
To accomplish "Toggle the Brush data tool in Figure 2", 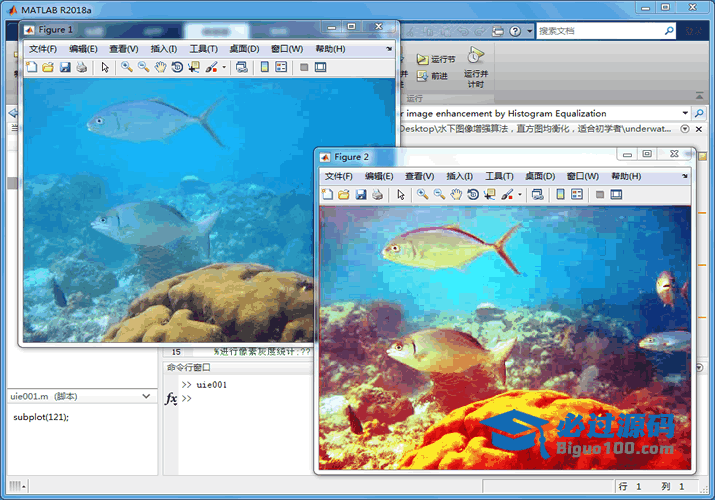I will tap(507, 194).
